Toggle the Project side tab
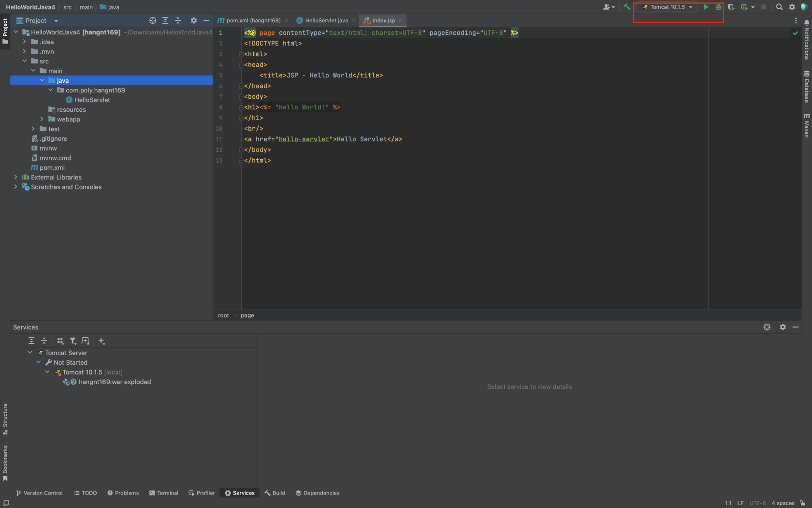The image size is (812, 508). [5, 31]
